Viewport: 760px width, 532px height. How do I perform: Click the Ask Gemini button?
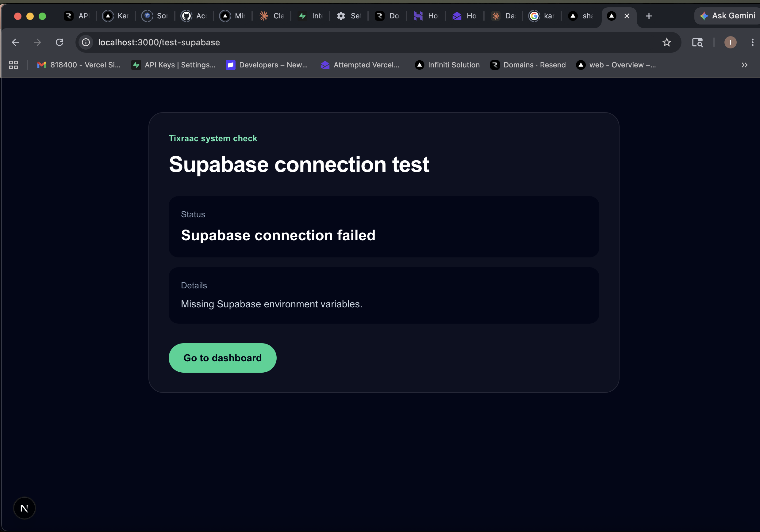pyautogui.click(x=727, y=16)
